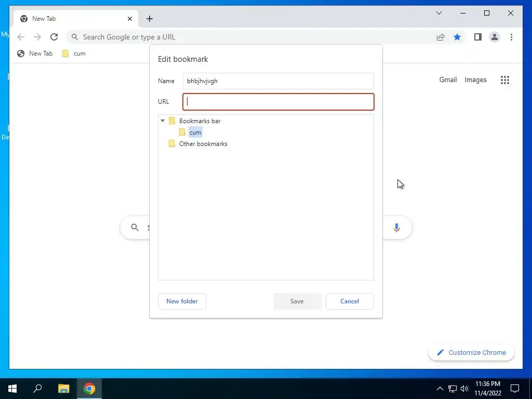This screenshot has height=399, width=532.
Task: Close the New Tab tab
Action: (x=129, y=19)
